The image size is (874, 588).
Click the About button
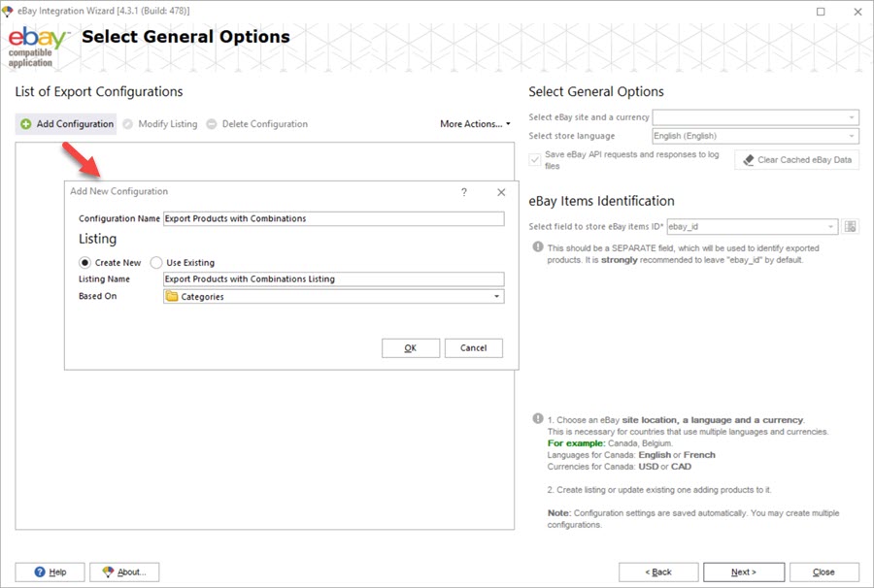point(124,572)
